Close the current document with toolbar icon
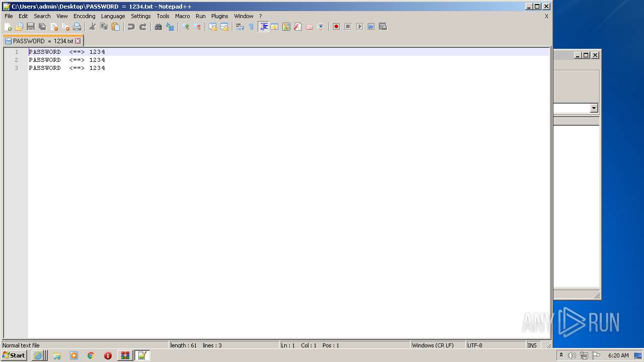The image size is (644, 362). click(x=54, y=27)
